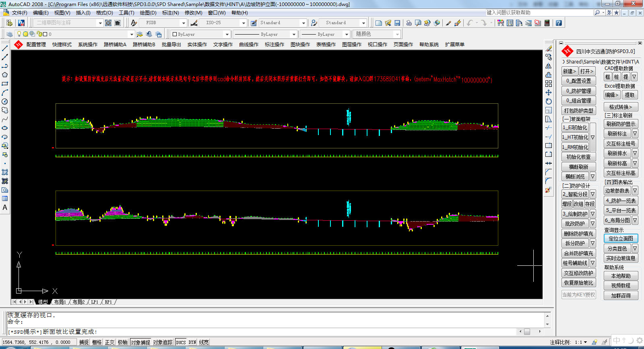Toggle 正交 ortho mode
The image size is (644, 349).
tap(109, 342)
